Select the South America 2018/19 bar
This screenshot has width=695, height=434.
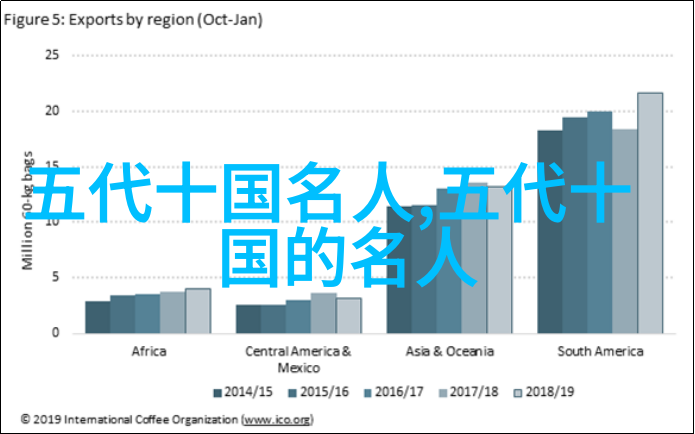tap(650, 213)
